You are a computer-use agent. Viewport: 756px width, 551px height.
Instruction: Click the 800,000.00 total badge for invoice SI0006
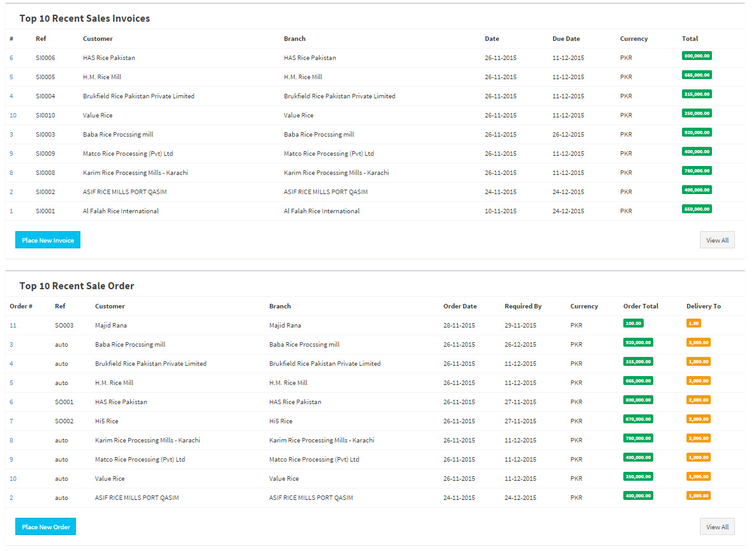[697, 56]
